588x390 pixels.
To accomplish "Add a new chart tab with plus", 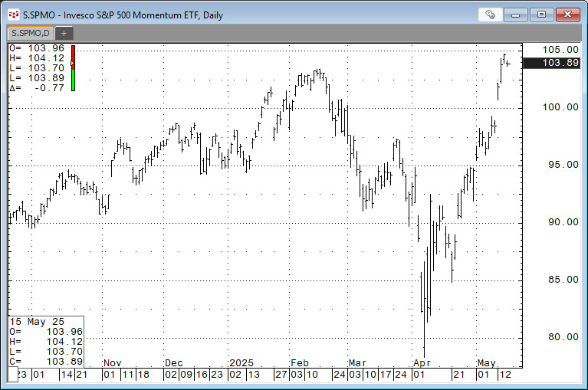I will click(x=64, y=33).
